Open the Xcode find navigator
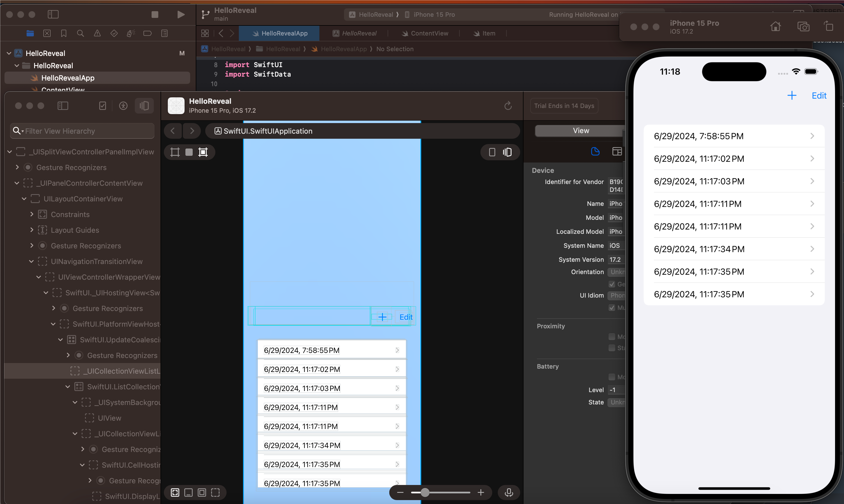This screenshot has height=504, width=844. click(81, 33)
